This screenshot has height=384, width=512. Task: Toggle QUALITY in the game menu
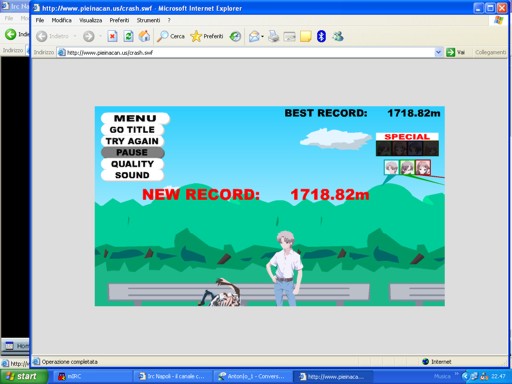[x=132, y=164]
